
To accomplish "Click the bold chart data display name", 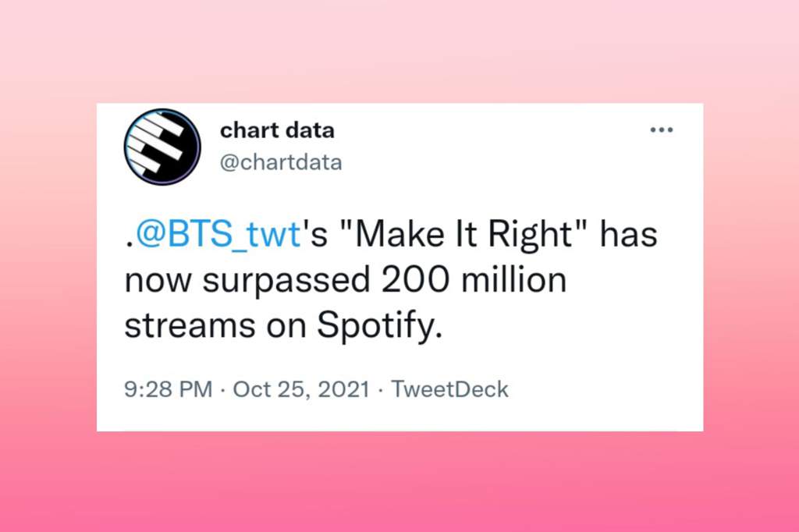I will click(277, 130).
